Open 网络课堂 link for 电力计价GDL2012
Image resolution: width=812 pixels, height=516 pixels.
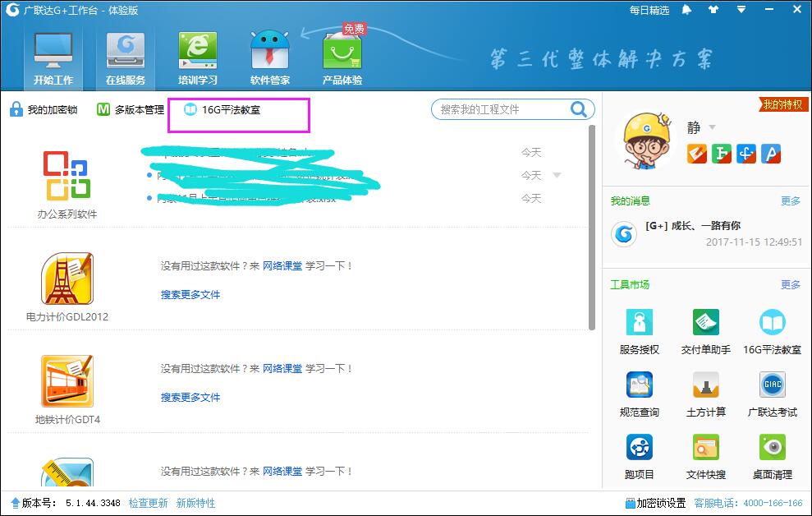282,265
